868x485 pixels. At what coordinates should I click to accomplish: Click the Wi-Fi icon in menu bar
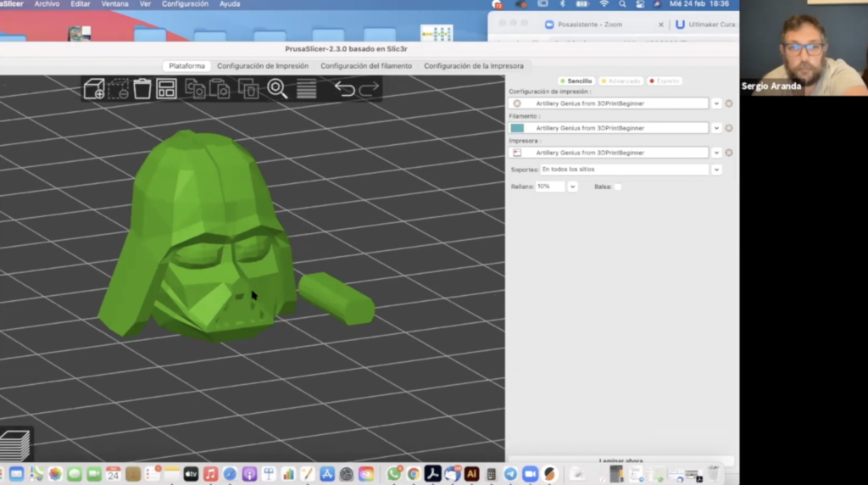click(x=604, y=4)
